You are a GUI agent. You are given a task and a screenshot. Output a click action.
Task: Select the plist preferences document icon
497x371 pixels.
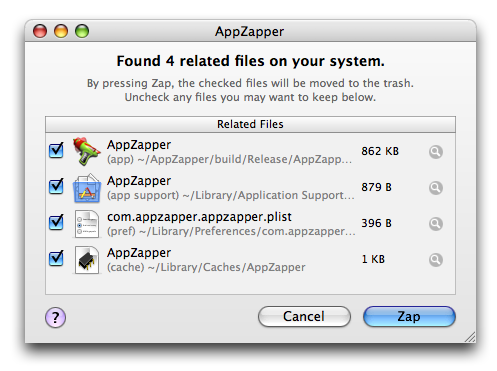[86, 224]
